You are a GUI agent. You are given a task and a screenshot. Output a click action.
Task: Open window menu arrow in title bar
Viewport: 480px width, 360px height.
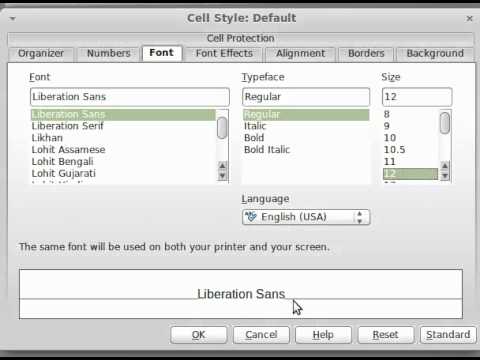pos(13,18)
